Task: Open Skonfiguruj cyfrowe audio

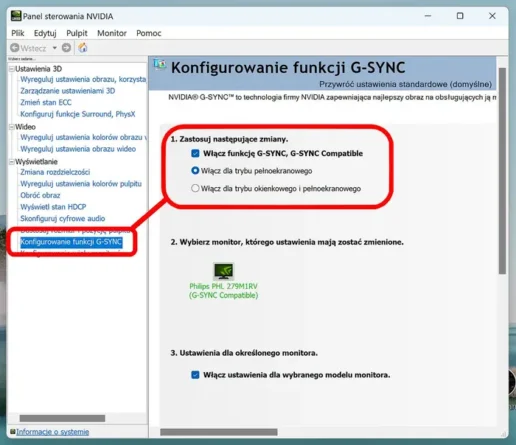Action: coord(62,219)
